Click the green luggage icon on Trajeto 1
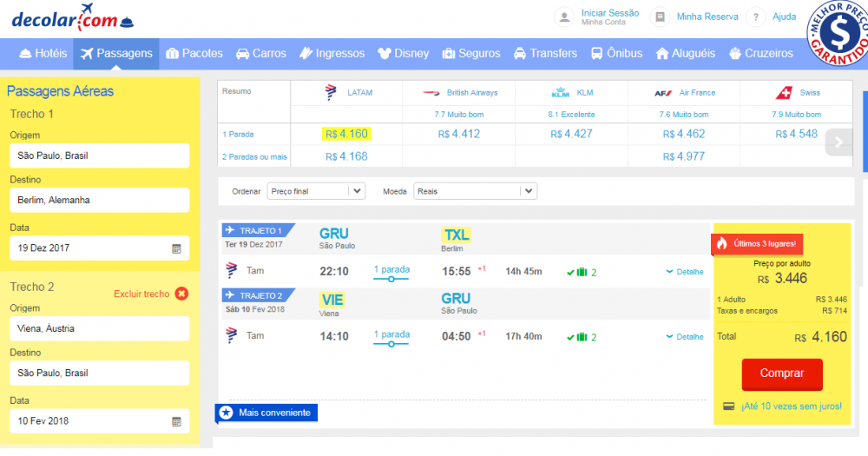 582,272
